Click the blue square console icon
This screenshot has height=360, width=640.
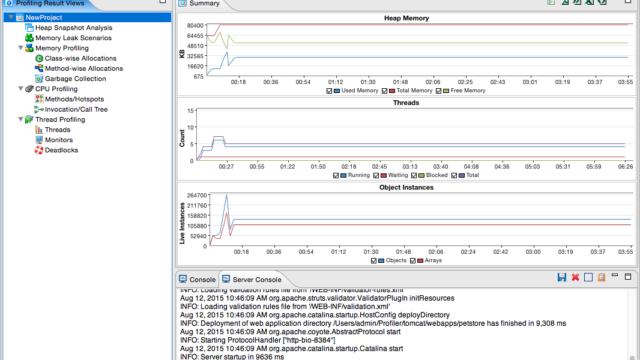(588, 278)
